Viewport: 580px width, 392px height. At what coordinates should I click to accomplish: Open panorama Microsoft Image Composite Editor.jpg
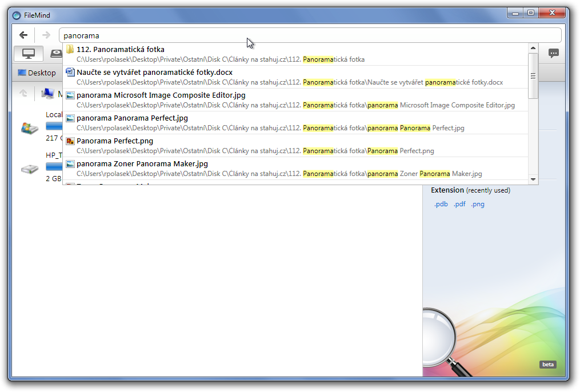[x=295, y=100]
